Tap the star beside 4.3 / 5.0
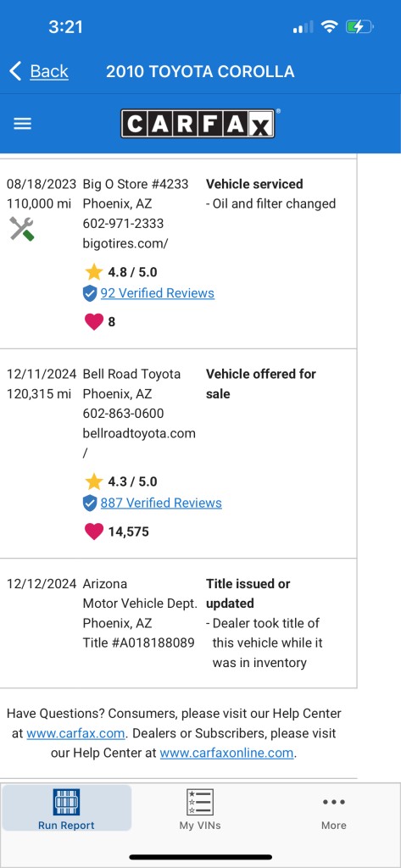Image resolution: width=401 pixels, height=868 pixels. [93, 481]
